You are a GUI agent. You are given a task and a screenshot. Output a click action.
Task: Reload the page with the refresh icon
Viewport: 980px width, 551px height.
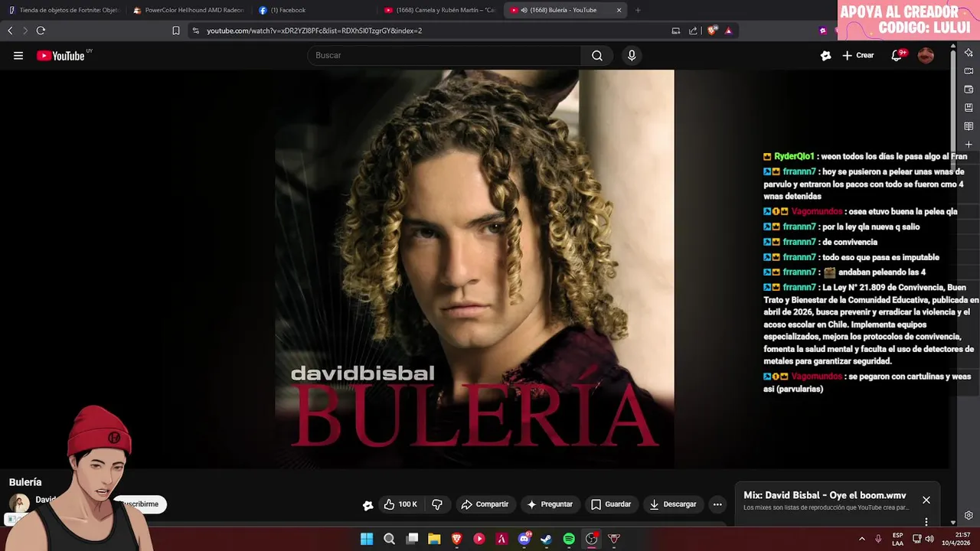coord(41,31)
